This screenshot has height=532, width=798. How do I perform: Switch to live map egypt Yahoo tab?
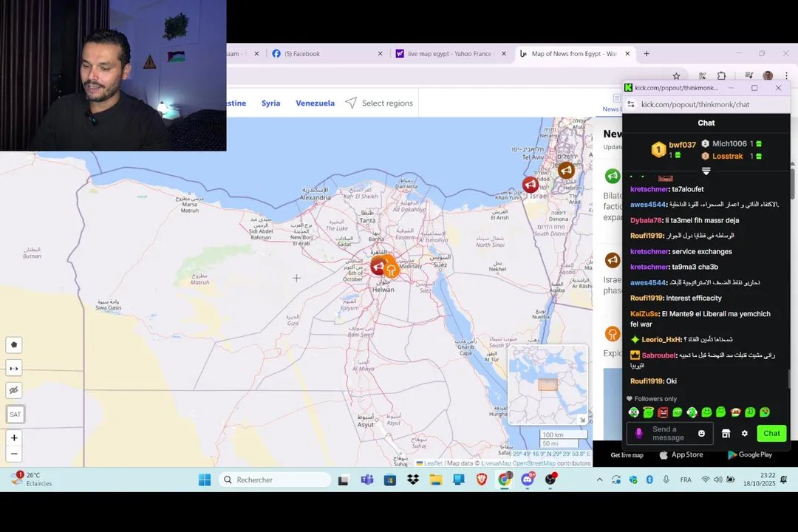coord(449,53)
